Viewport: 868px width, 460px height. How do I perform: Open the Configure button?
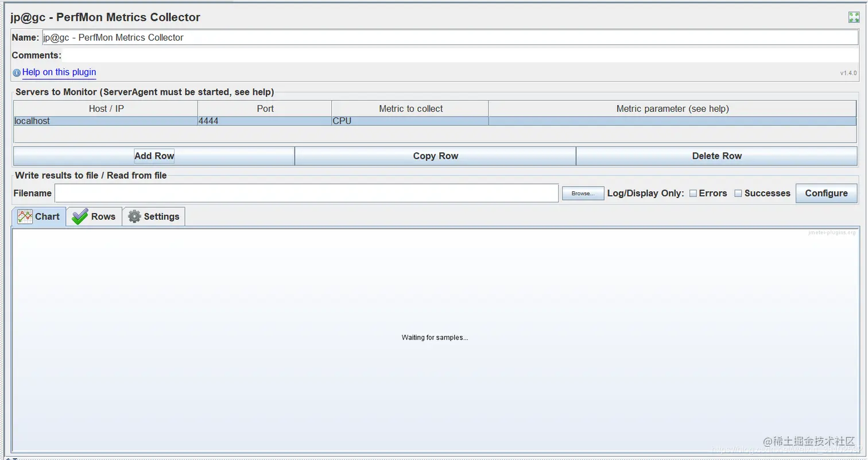tap(826, 194)
